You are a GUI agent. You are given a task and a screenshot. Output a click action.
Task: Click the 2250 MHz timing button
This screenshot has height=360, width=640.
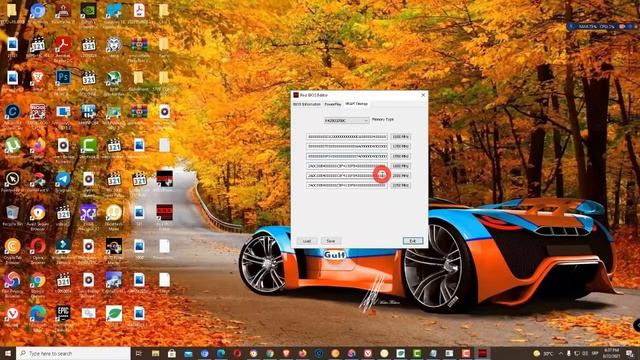(400, 186)
